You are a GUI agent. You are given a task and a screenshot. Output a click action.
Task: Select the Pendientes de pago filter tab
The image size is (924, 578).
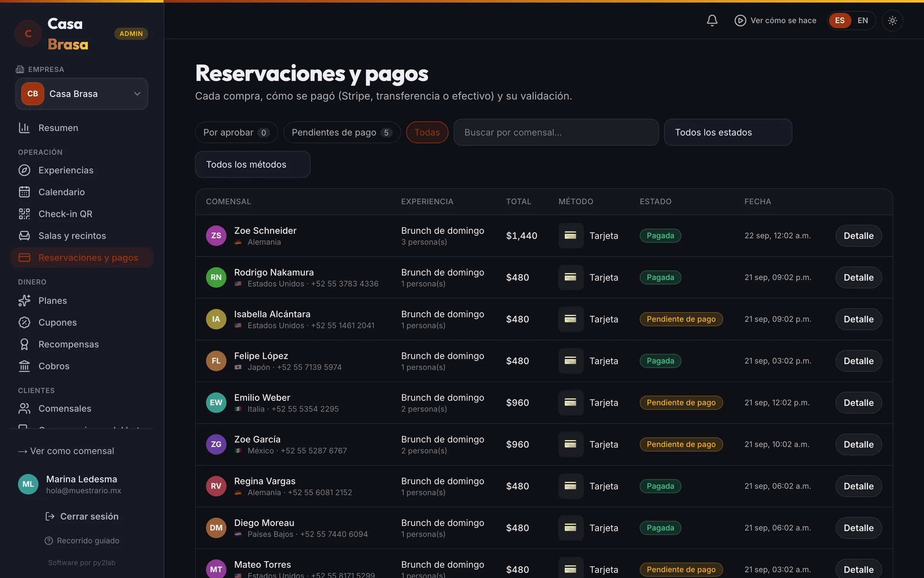(x=342, y=132)
